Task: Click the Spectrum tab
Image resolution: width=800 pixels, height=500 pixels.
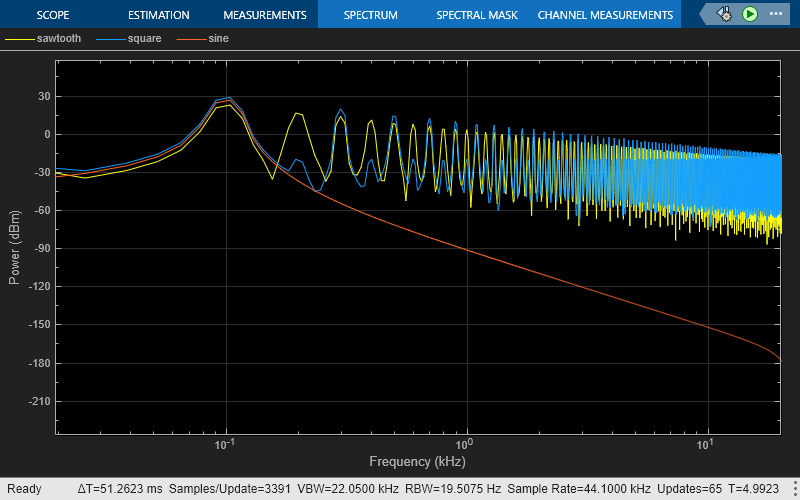Action: pos(370,15)
